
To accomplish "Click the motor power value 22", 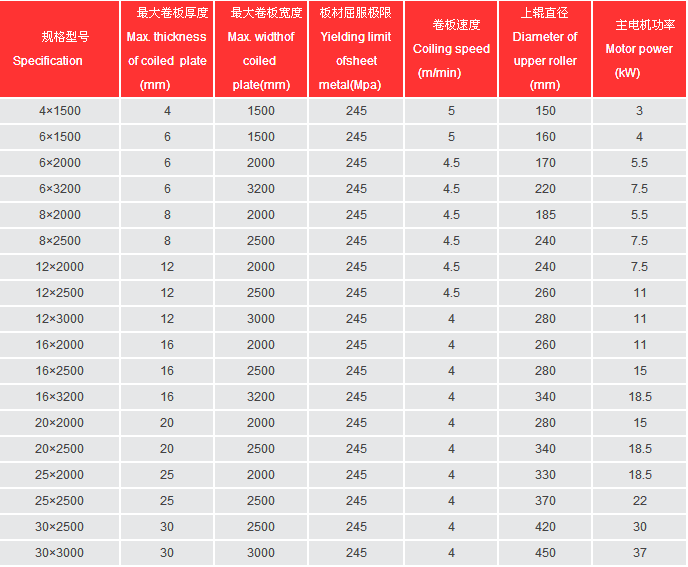I will tap(639, 501).
